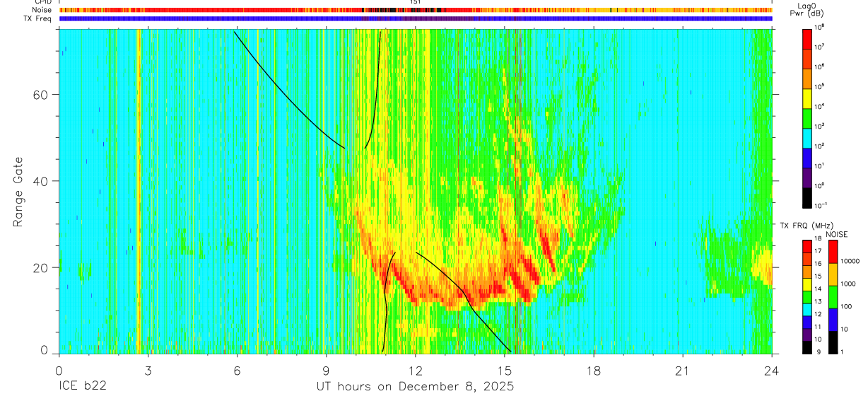Click the x-axis tick label '24'
868x401 pixels.
pyautogui.click(x=772, y=371)
